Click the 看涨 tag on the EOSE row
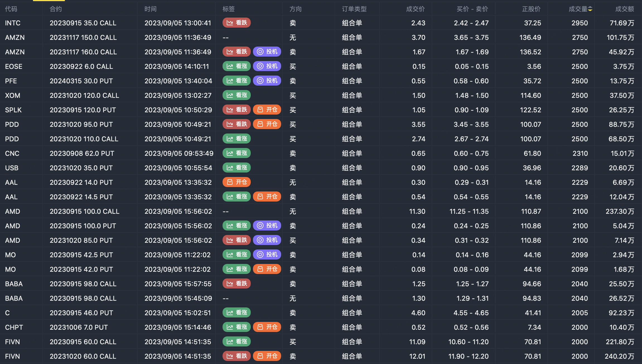 coord(236,66)
